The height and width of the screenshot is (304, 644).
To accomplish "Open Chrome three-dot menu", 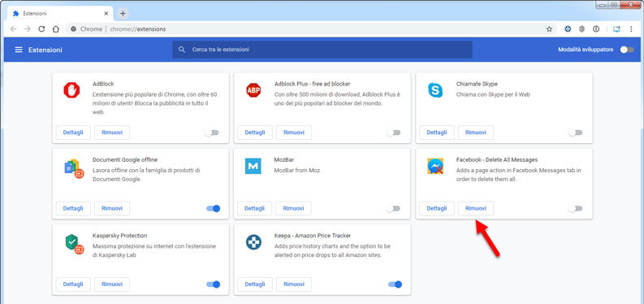I will click(x=631, y=29).
